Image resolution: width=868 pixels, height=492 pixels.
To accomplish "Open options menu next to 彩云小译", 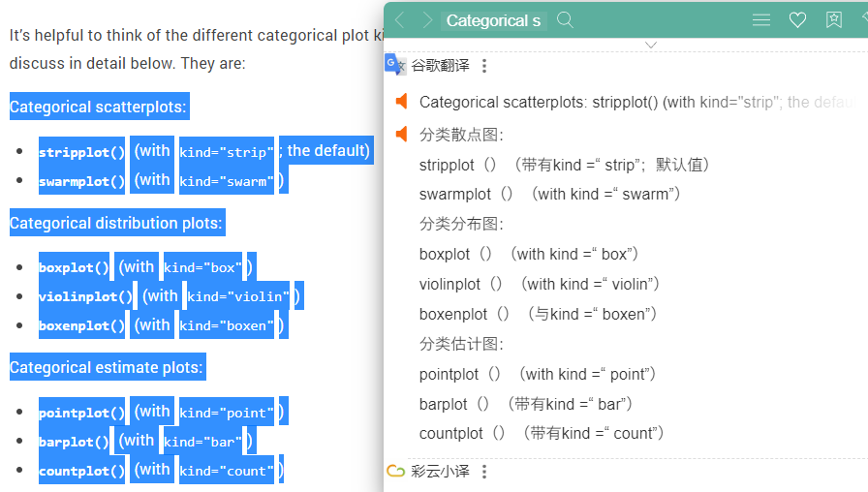I will click(484, 472).
